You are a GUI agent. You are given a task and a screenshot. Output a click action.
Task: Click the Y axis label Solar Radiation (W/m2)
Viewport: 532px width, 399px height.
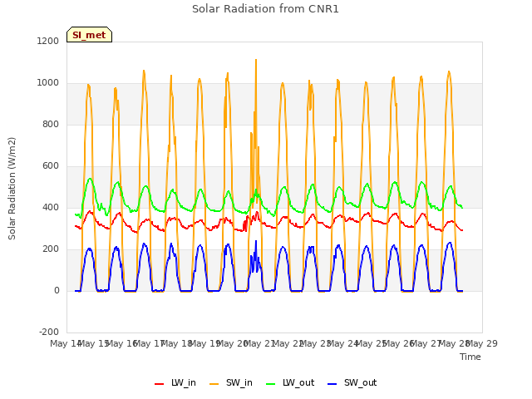coord(12,189)
